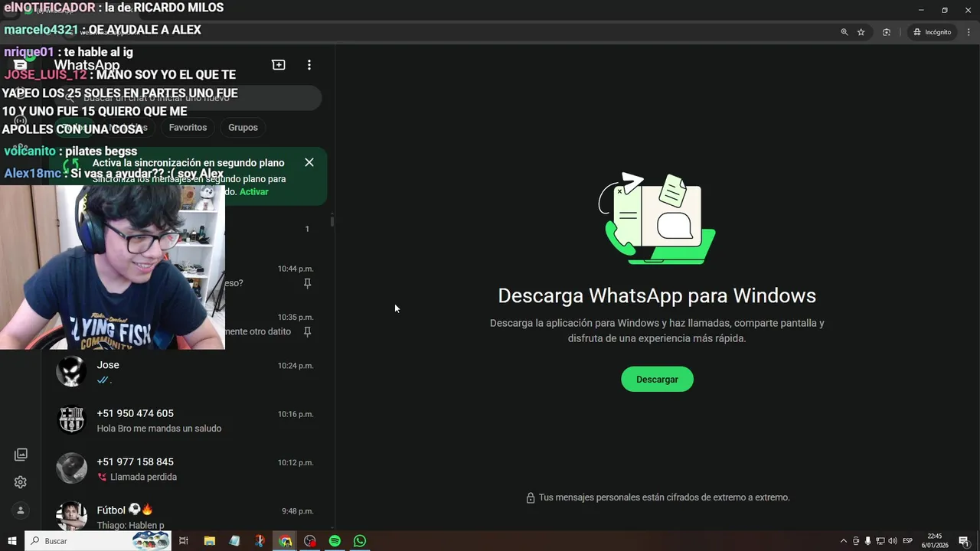Open WhatsApp app from taskbar
Viewport: 980px width, 551px height.
(360, 541)
